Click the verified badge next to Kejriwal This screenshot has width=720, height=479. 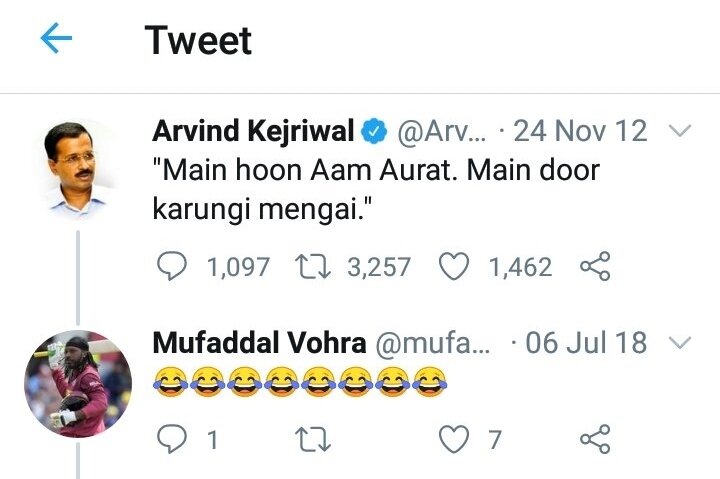coord(375,131)
